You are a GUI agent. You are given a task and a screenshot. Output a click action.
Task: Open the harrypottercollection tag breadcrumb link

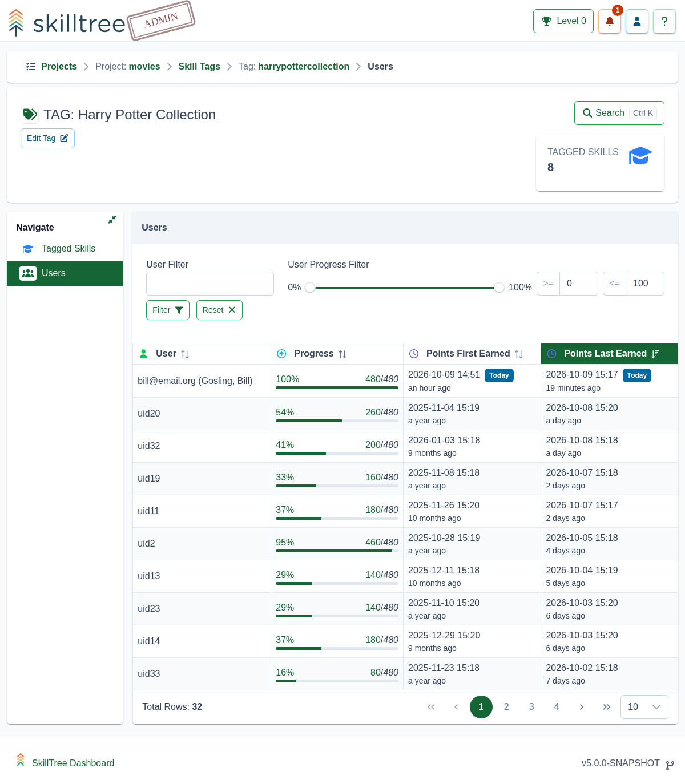(304, 67)
